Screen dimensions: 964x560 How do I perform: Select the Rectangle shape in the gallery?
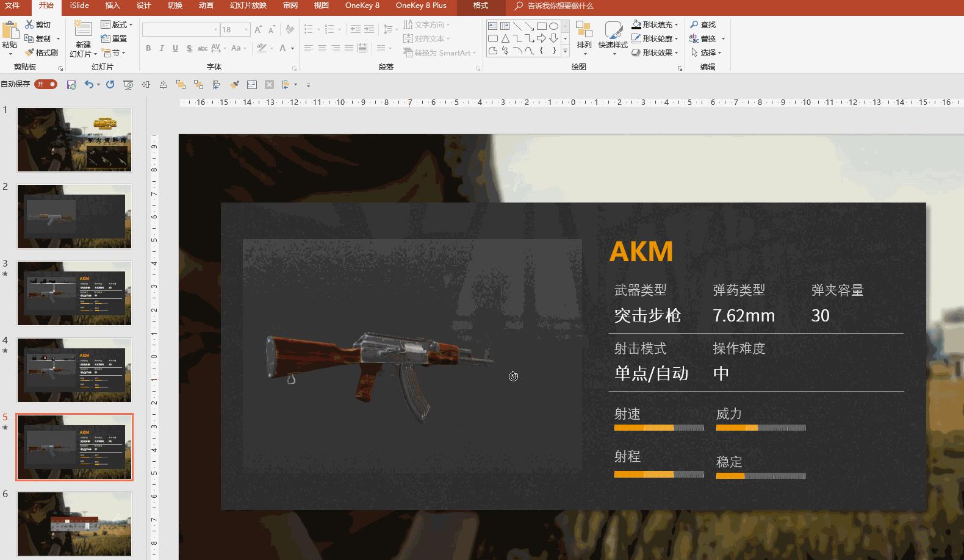(541, 26)
